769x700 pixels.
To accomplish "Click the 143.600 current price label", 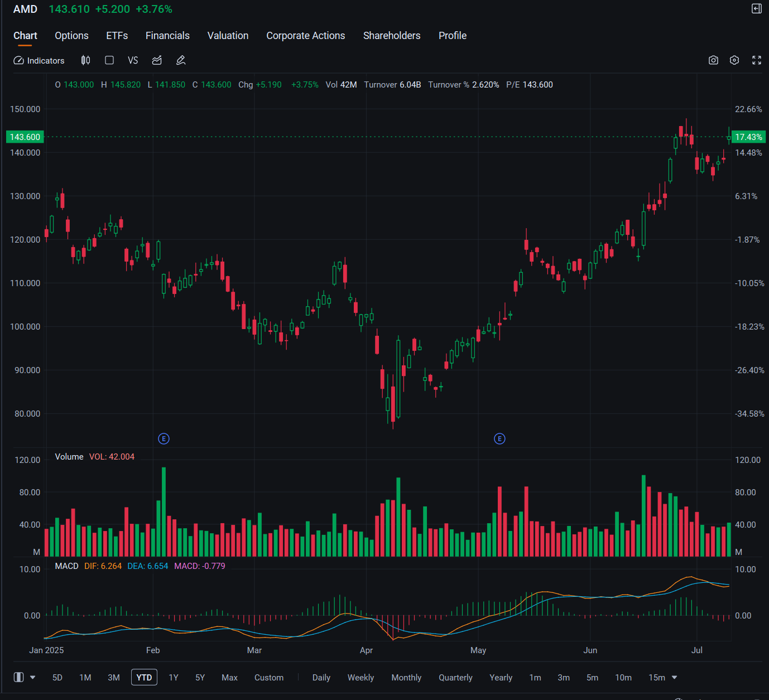I will pos(25,137).
